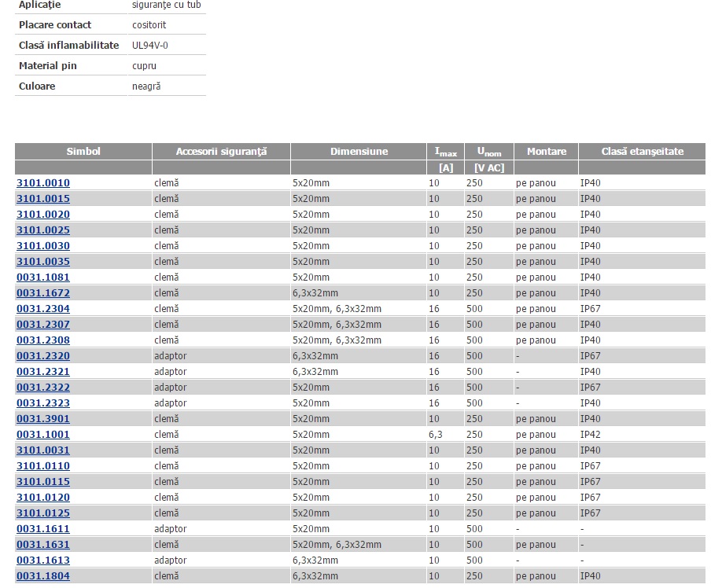Open product link 3101.0030
The width and height of the screenshot is (711, 588).
pos(43,246)
